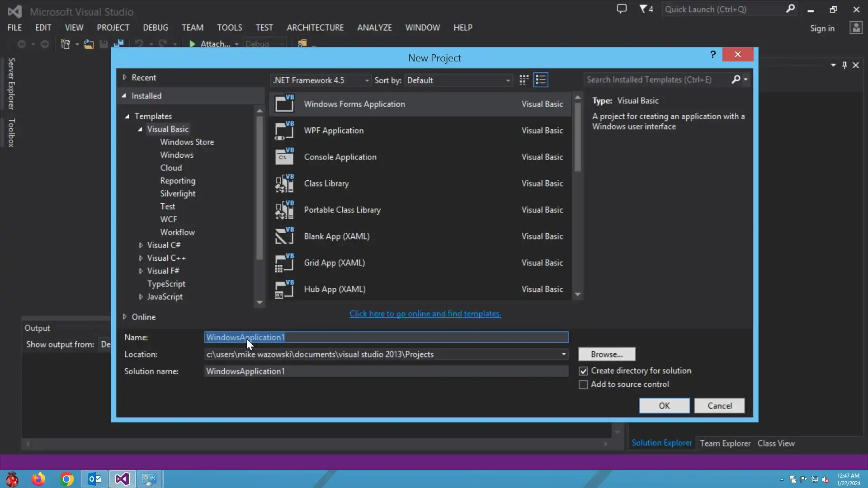
Task: Open the feedback speech bubble icon
Action: coord(622,9)
